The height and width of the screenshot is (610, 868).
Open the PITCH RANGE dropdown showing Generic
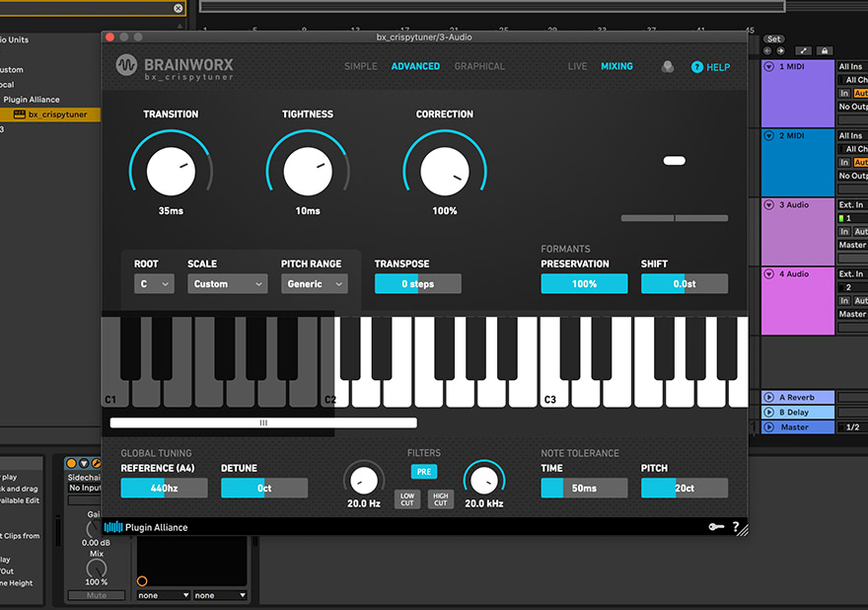point(314,283)
